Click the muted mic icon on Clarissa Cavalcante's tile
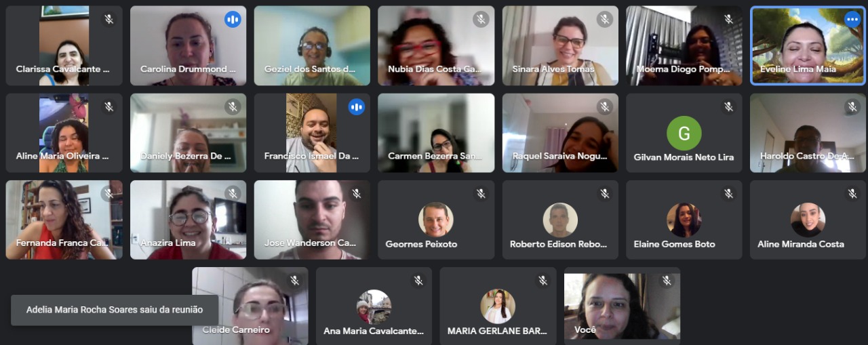868x345 pixels. (108, 20)
